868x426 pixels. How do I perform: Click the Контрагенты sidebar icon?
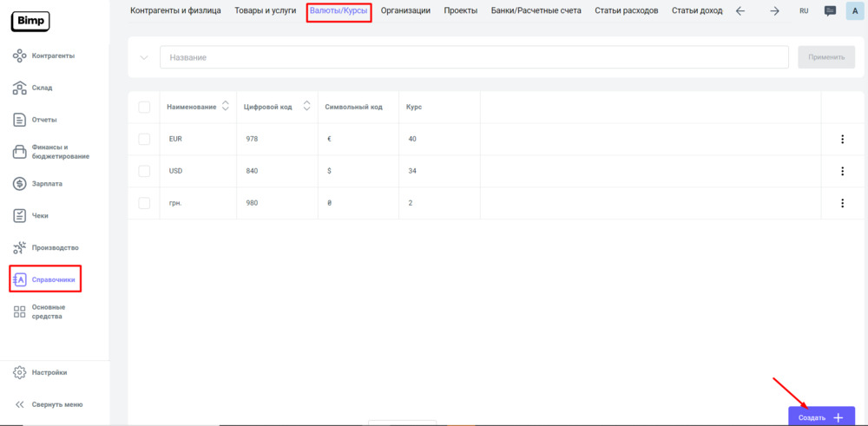point(20,56)
